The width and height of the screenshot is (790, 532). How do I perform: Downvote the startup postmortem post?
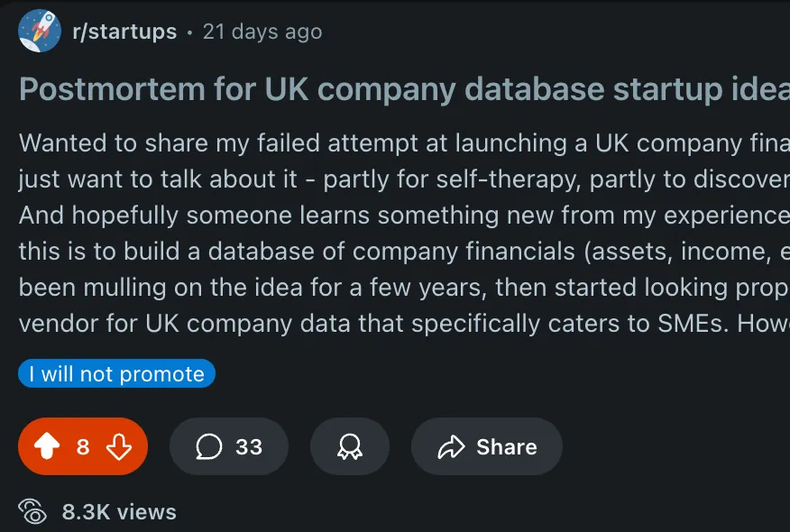click(x=118, y=447)
